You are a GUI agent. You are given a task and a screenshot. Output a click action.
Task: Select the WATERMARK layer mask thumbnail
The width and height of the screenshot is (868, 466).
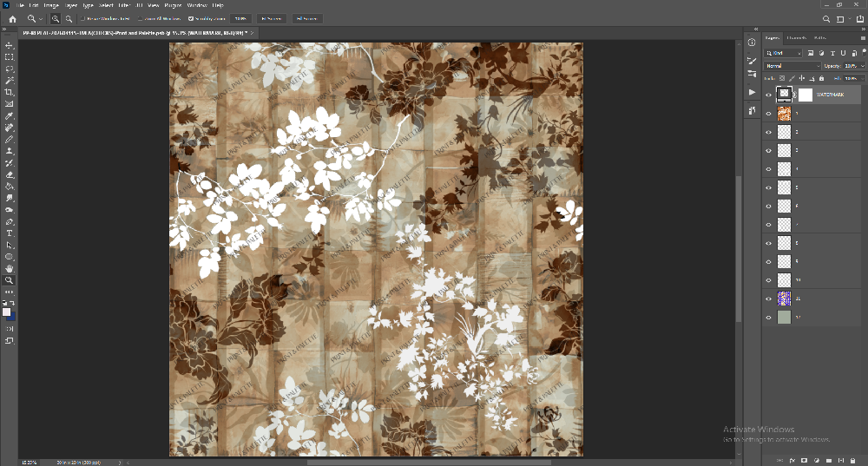(x=806, y=95)
